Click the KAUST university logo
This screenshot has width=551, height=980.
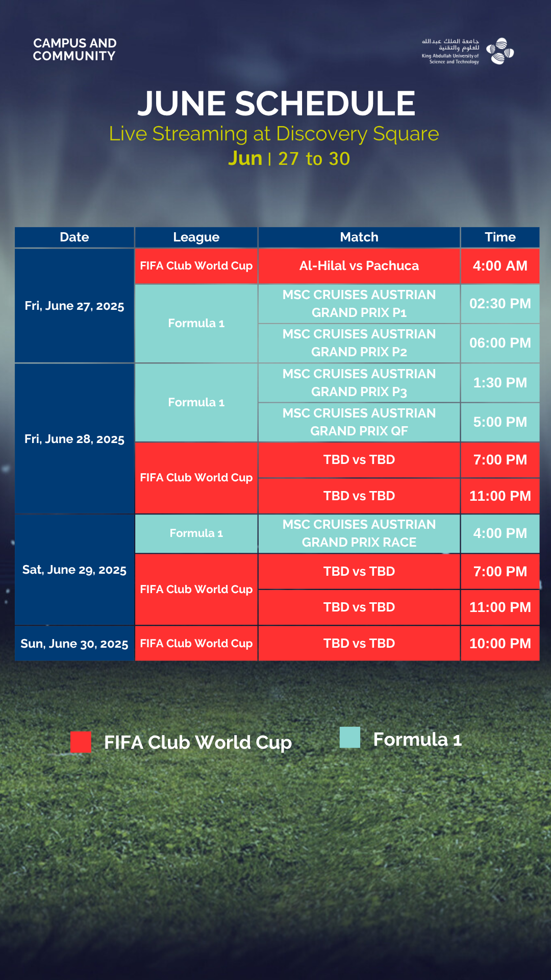467,51
